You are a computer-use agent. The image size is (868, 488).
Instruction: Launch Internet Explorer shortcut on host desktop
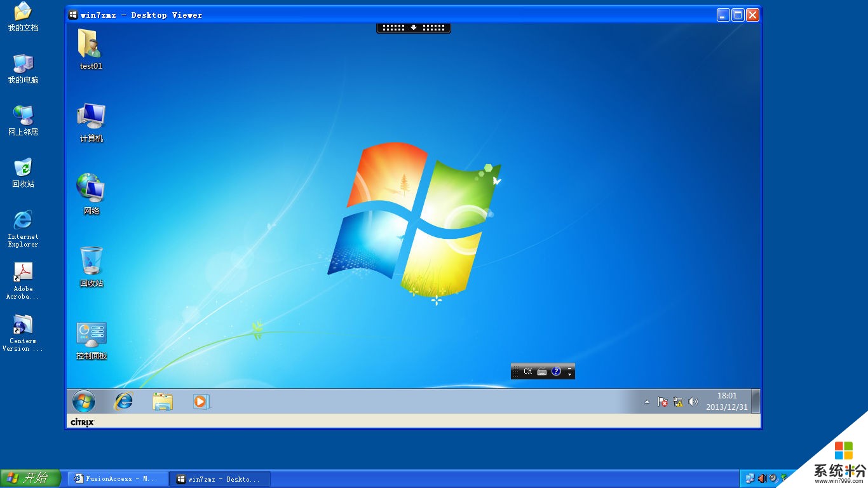click(x=23, y=228)
